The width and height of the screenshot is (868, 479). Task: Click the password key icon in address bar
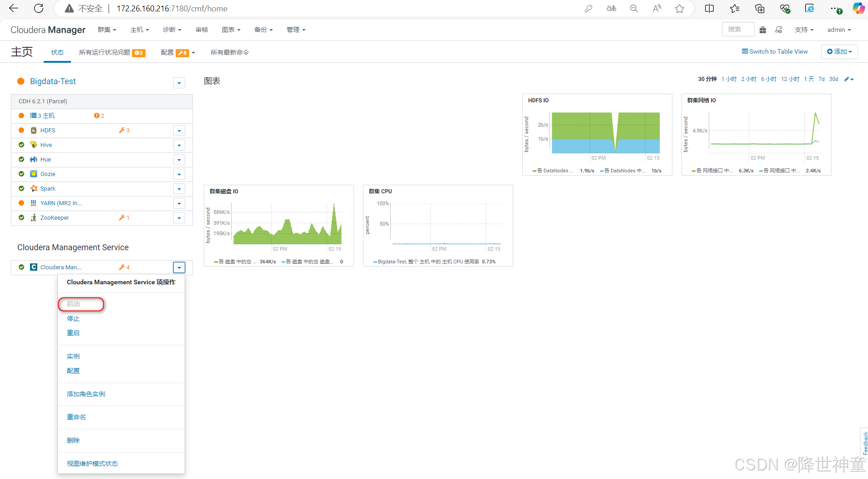click(x=589, y=8)
